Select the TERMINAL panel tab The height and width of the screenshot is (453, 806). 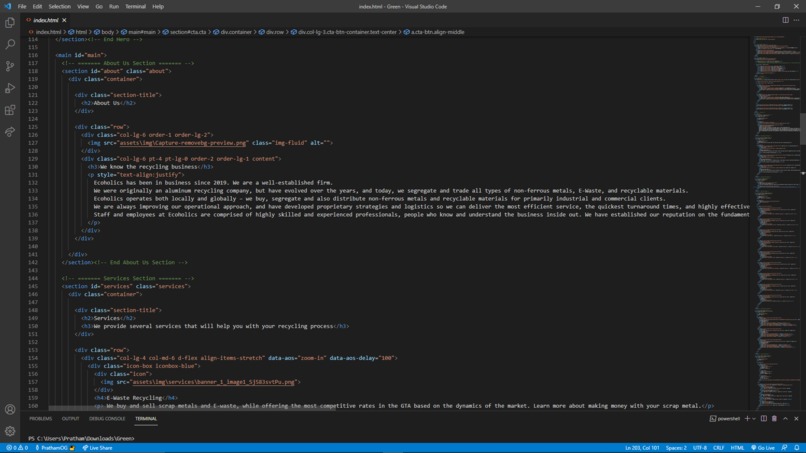point(146,419)
